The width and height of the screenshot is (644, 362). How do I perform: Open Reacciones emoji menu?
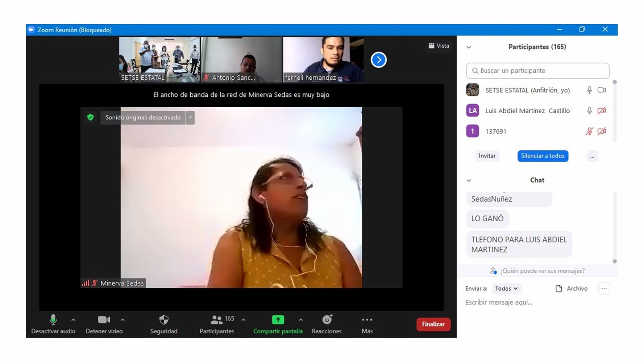coord(327,324)
